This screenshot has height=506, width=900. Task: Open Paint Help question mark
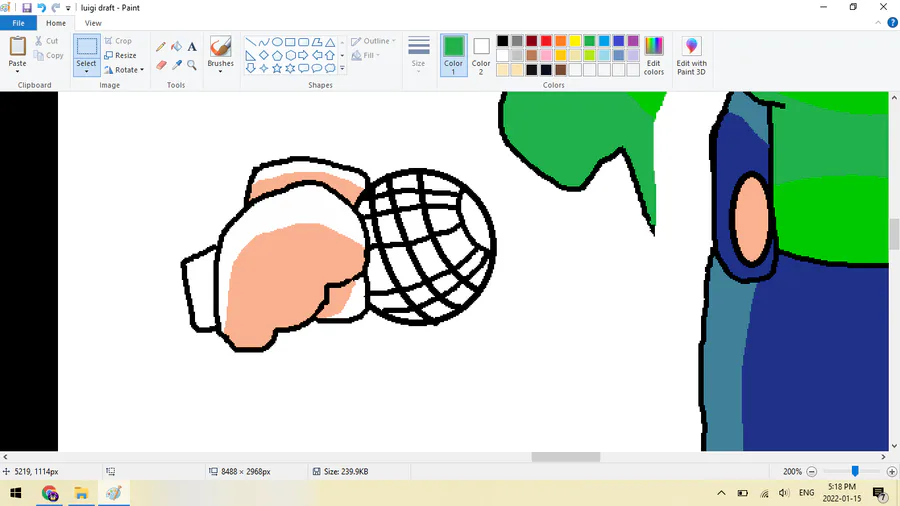click(892, 23)
